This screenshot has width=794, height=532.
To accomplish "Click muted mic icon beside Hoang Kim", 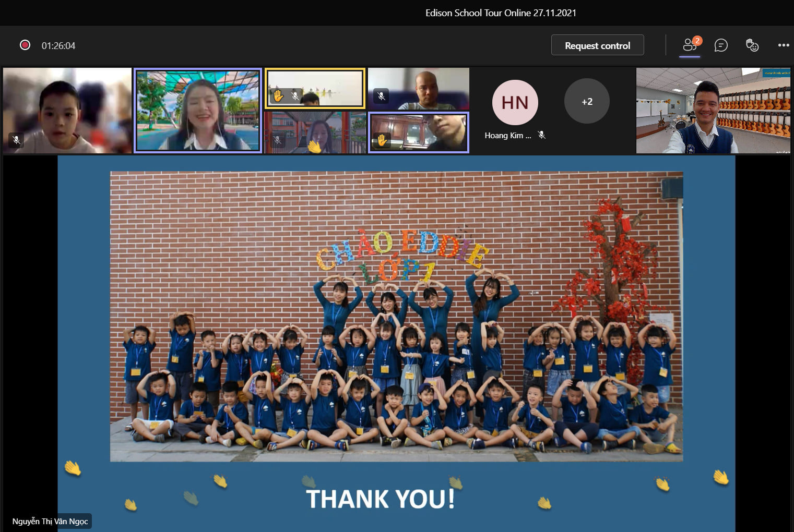I will [x=542, y=135].
